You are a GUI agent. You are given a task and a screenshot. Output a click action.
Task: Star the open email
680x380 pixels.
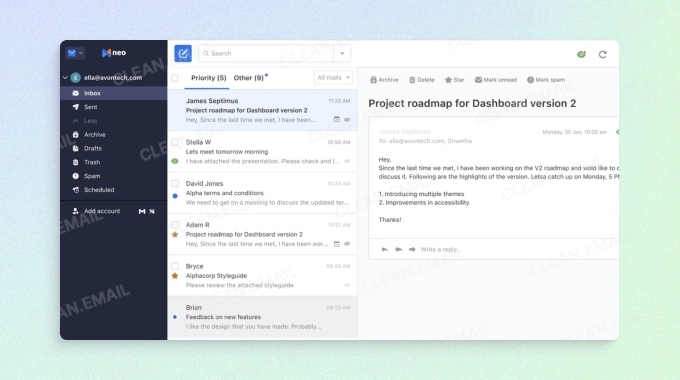coord(454,80)
